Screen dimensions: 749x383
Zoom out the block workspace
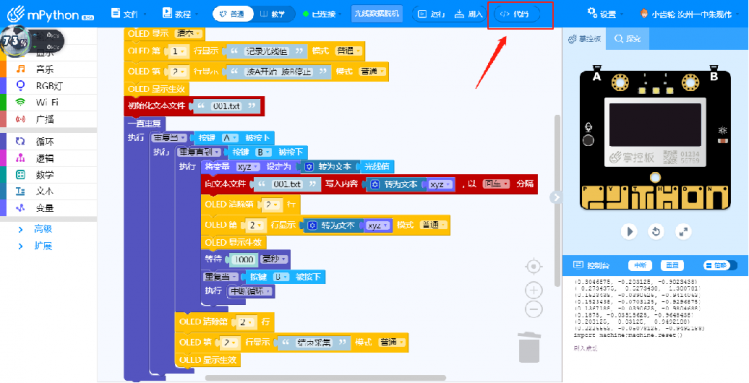534,309
